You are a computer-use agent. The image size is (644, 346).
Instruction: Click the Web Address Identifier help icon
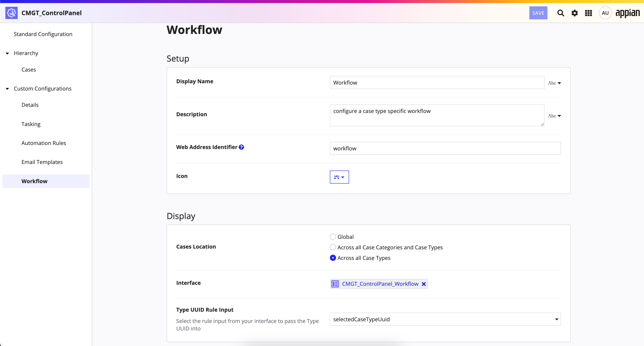[x=241, y=147]
